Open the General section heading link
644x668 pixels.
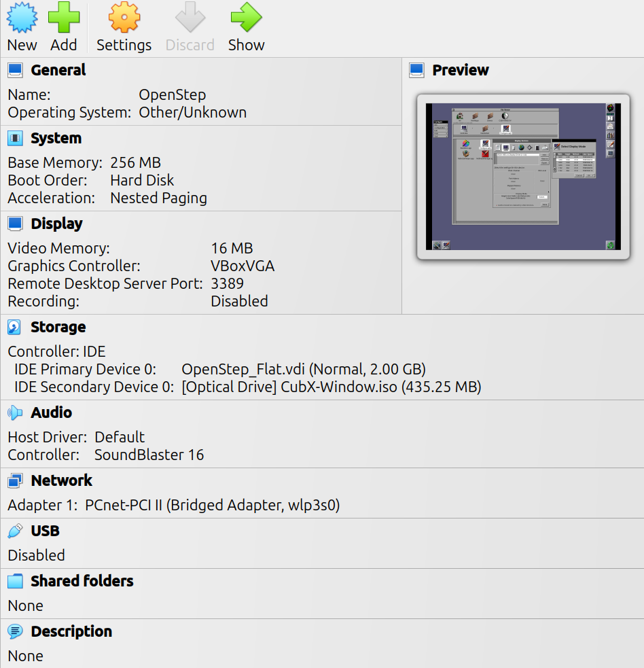point(58,70)
